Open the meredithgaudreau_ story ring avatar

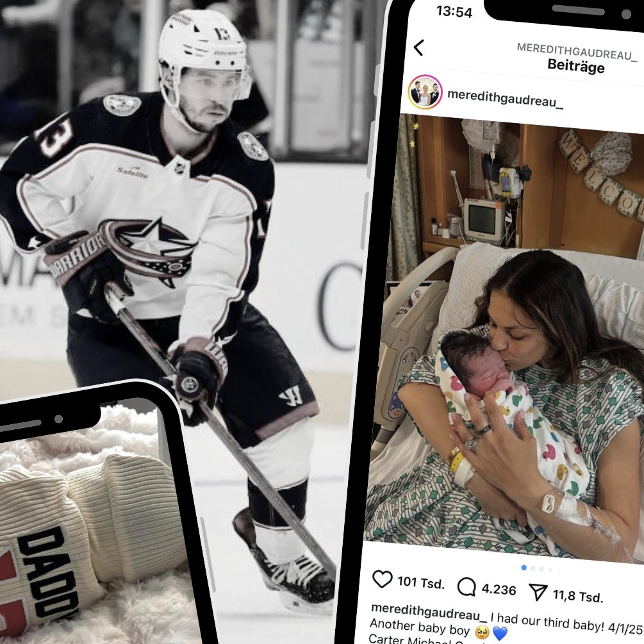[425, 92]
